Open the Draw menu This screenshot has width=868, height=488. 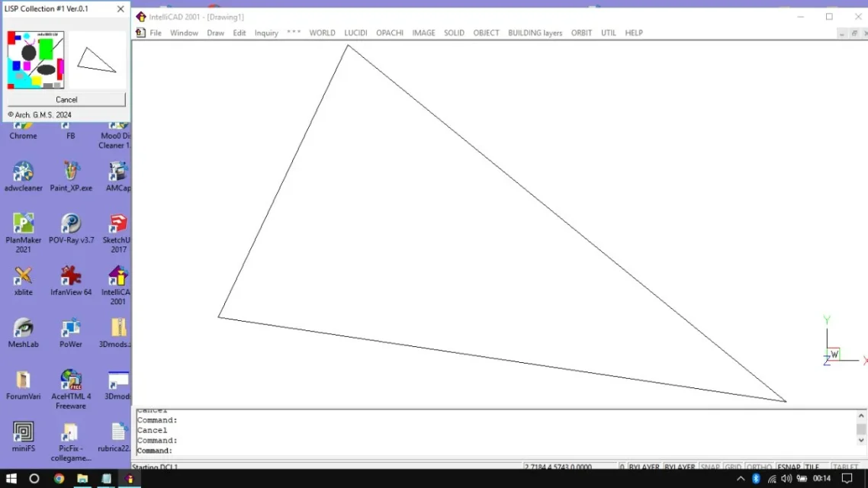click(x=215, y=33)
